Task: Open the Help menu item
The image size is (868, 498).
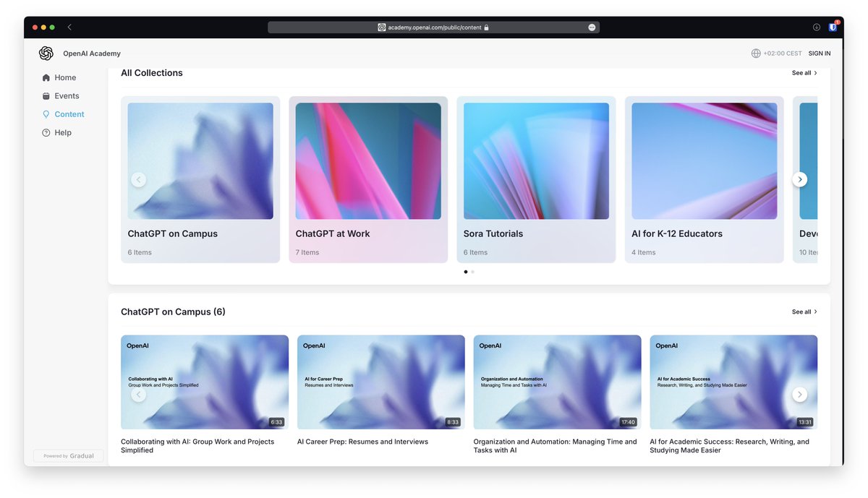Action: [63, 133]
